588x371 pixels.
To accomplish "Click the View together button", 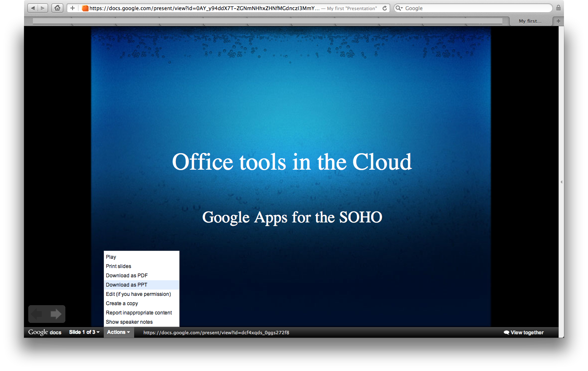I will (x=523, y=333).
